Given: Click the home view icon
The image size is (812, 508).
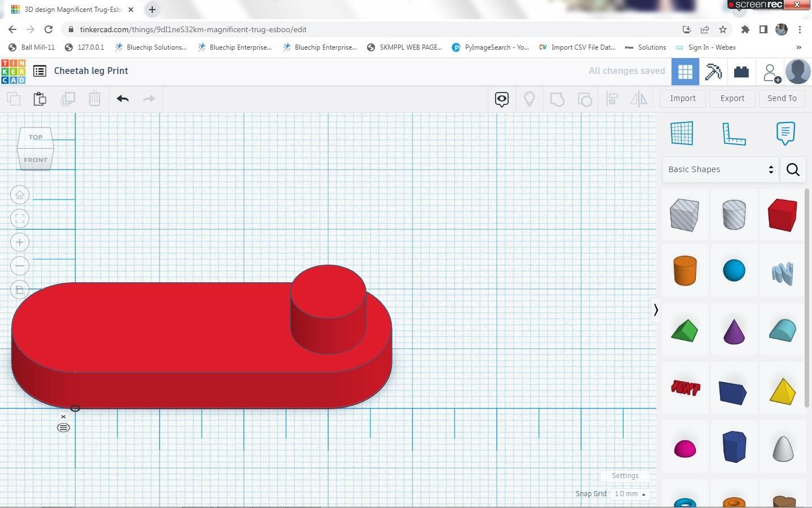Looking at the screenshot, I should click(x=19, y=195).
